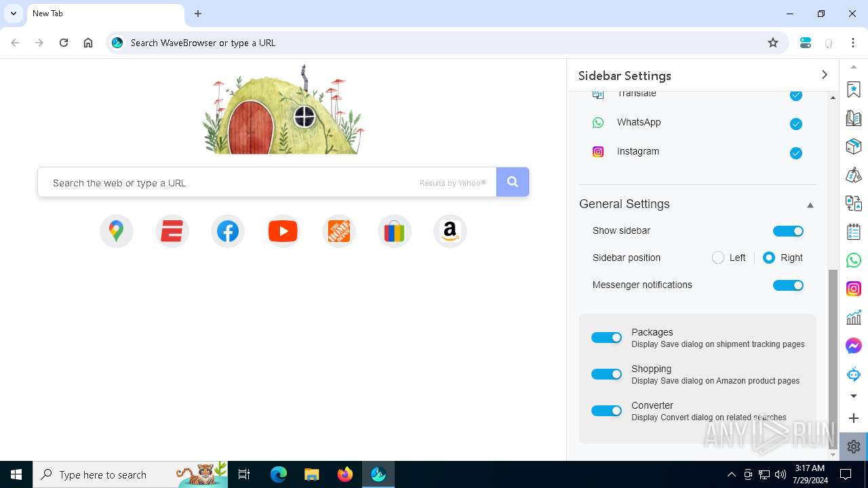The height and width of the screenshot is (488, 868).
Task: Open WhatsApp from the sidebar strip
Action: [x=854, y=260]
